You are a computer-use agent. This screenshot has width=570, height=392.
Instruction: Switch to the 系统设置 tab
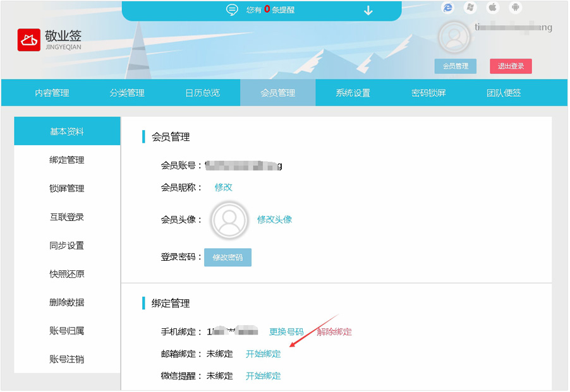pos(353,93)
